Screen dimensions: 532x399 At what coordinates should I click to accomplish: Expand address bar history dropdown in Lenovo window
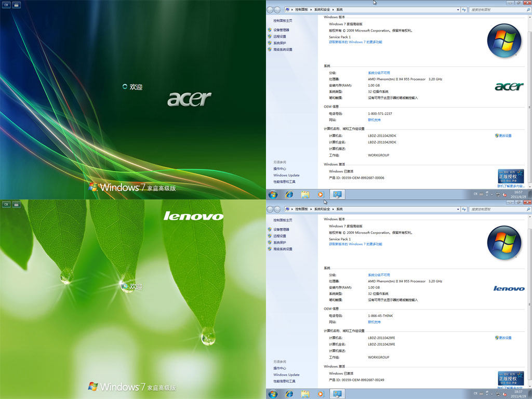point(458,209)
